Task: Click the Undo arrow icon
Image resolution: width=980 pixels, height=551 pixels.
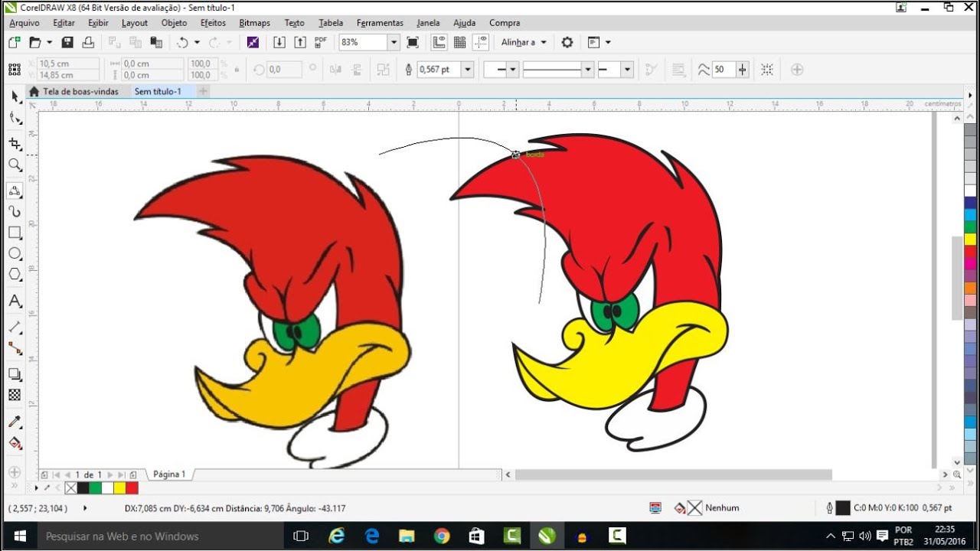Action: (182, 43)
